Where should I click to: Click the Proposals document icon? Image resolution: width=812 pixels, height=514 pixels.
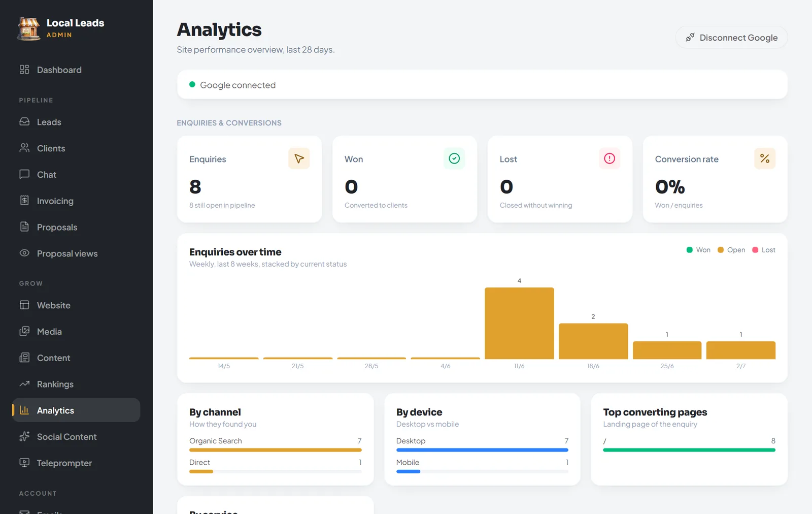click(x=24, y=227)
